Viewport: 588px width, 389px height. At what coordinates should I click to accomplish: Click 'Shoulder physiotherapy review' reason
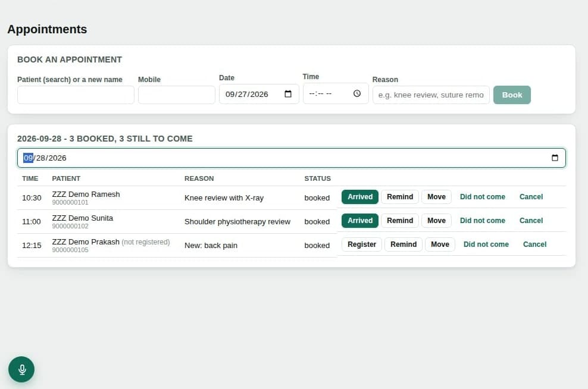pos(237,222)
